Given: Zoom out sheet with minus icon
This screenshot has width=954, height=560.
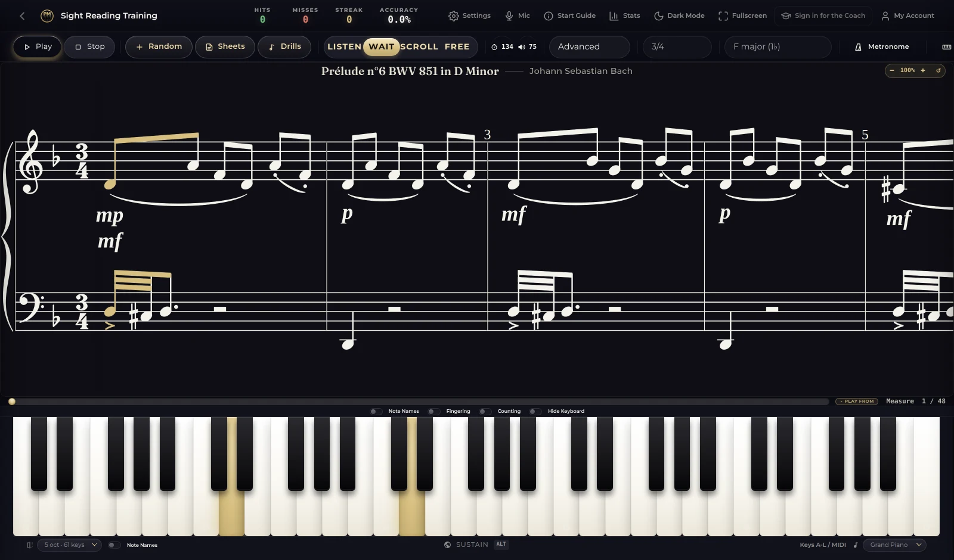Looking at the screenshot, I should [x=892, y=70].
